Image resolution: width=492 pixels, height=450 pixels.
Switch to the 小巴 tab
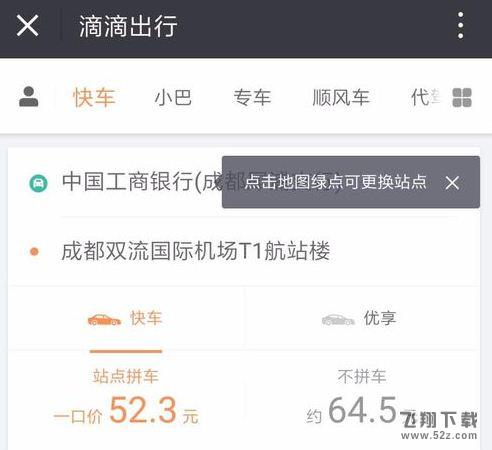click(173, 98)
